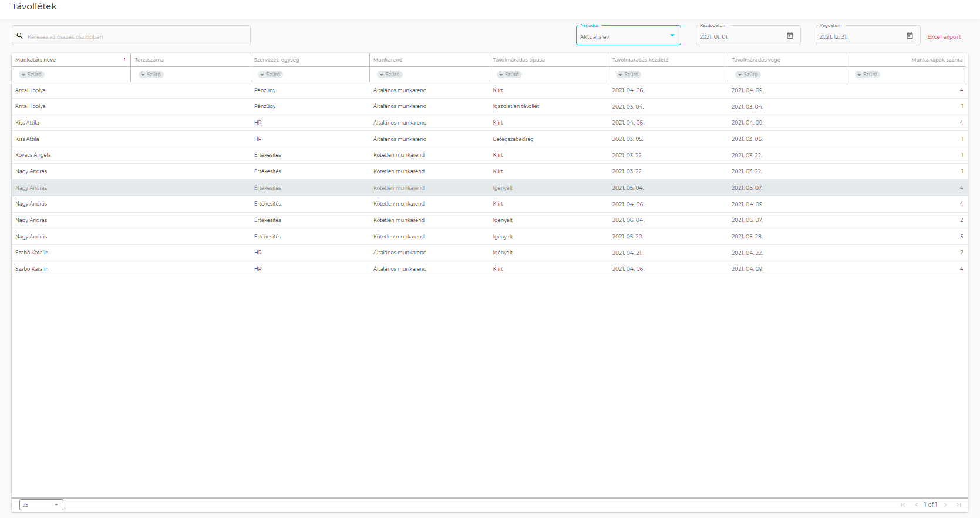Open Szűrő filter under Munkarend

click(390, 75)
